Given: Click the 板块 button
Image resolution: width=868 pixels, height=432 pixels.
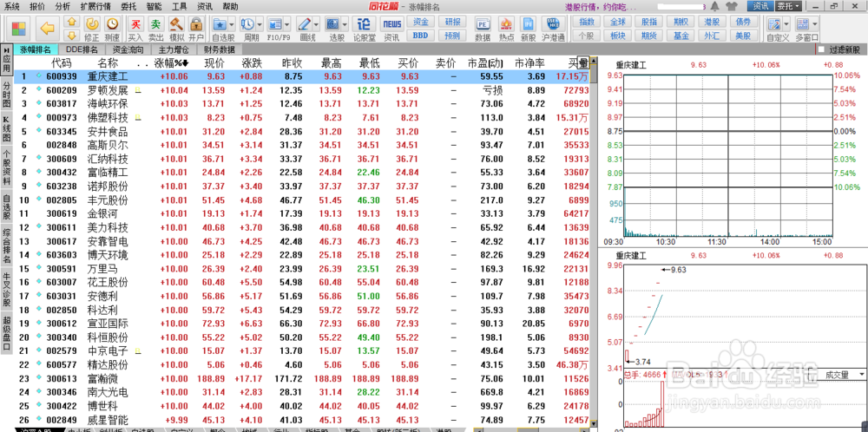Looking at the screenshot, I should tap(618, 36).
